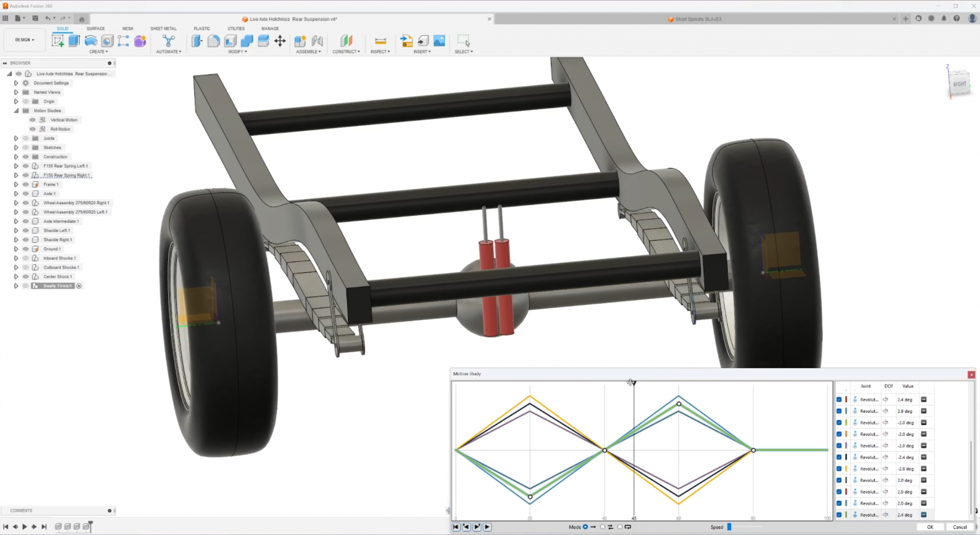
Task: Hide Frame:1 component with eye icon
Action: (x=26, y=184)
